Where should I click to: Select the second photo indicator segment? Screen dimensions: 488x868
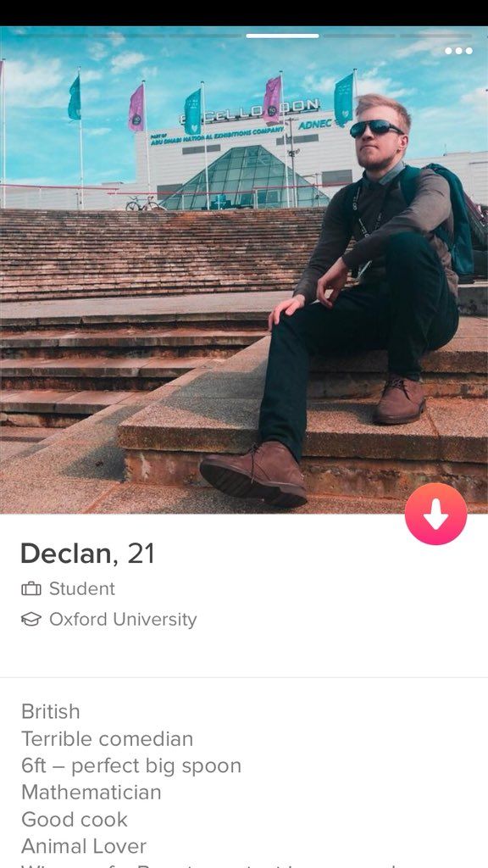coord(129,36)
